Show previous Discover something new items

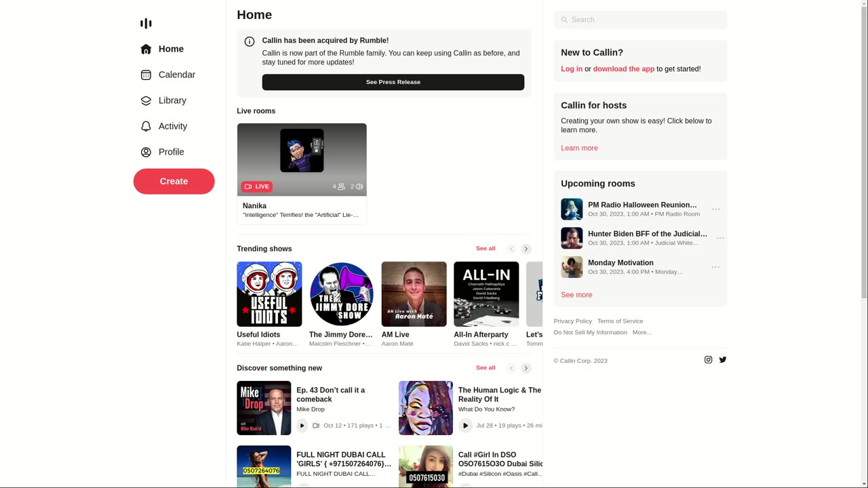(512, 368)
